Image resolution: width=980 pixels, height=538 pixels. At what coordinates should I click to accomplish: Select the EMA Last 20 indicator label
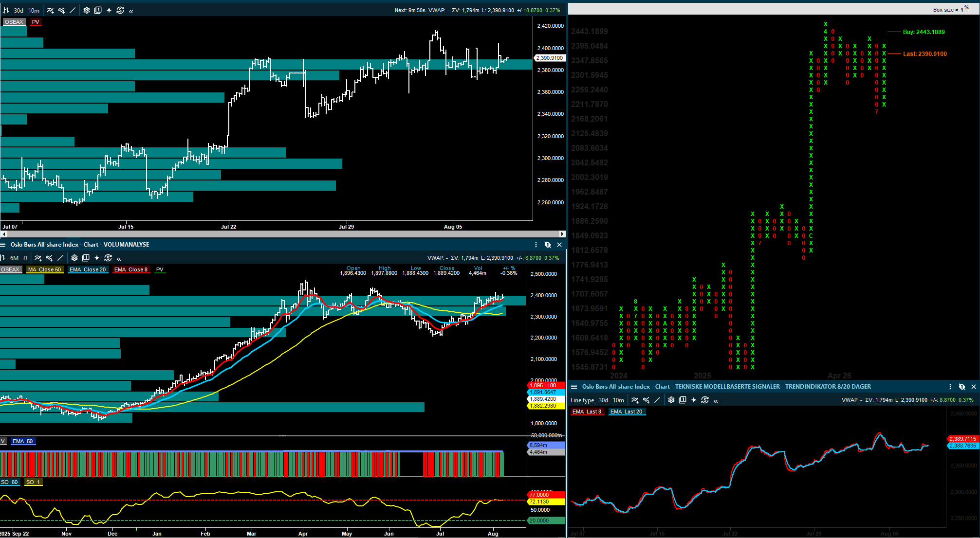click(x=627, y=412)
